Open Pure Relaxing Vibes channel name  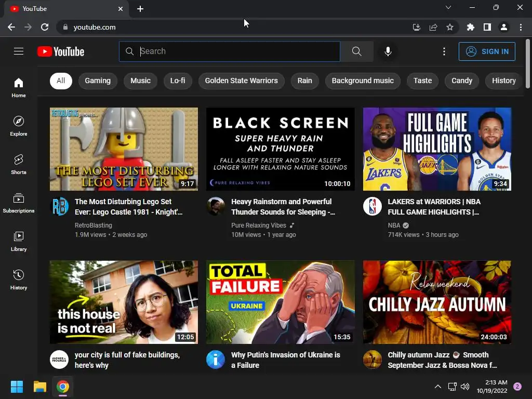[259, 225]
